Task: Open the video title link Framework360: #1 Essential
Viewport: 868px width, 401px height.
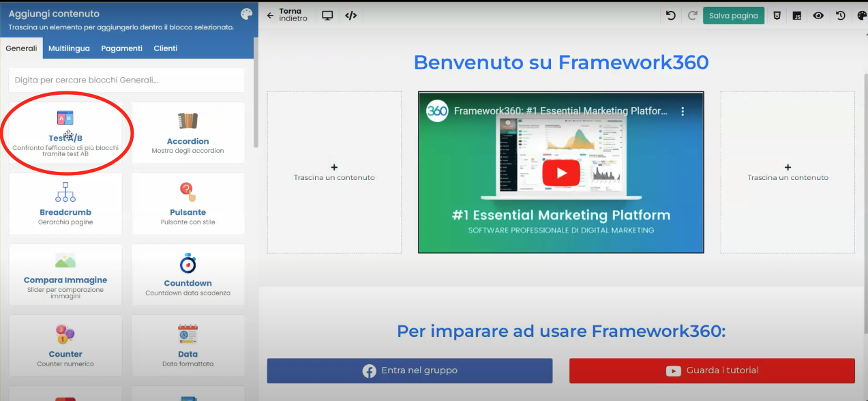Action: (x=561, y=110)
